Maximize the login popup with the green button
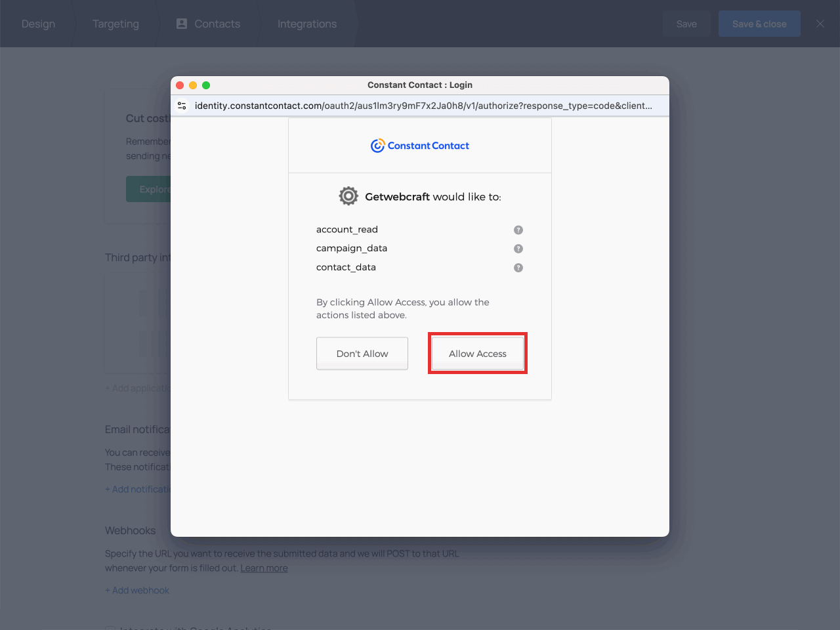 point(206,85)
